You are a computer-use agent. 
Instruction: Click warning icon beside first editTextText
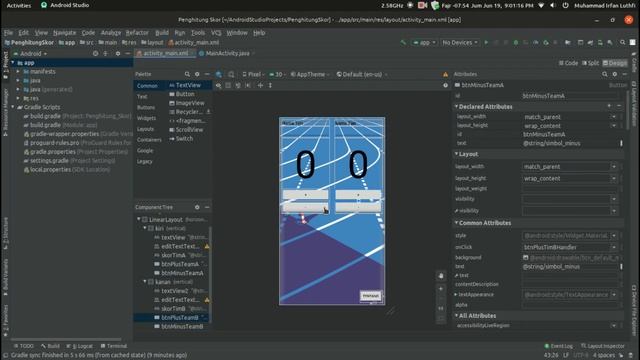point(207,247)
